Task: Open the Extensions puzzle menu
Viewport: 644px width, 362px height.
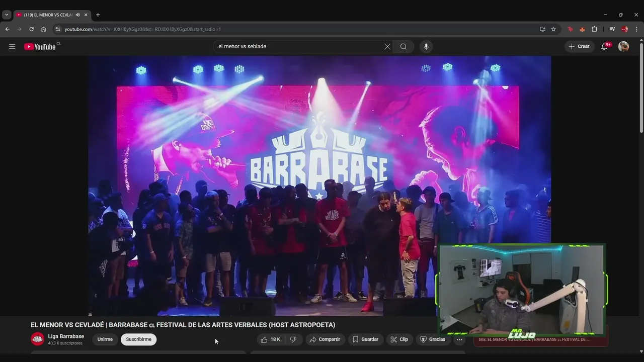Action: 594,29
